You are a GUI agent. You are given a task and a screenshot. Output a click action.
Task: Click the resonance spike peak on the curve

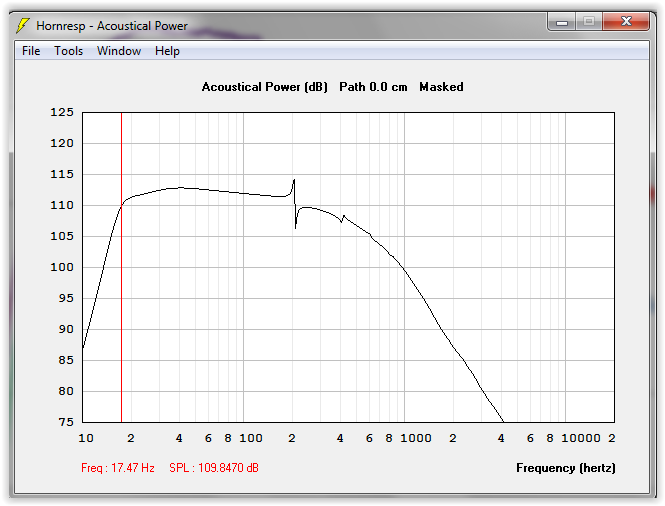(294, 181)
